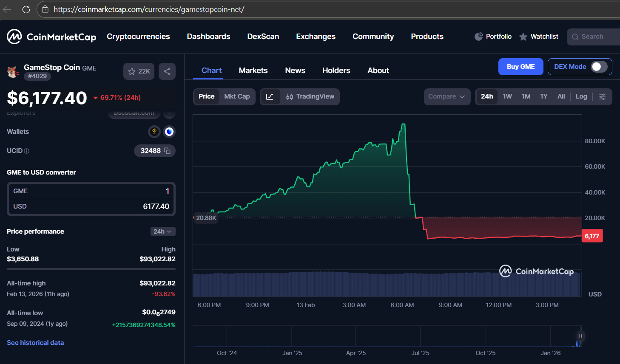Open the Portfolio link text
The height and width of the screenshot is (364, 620).
click(499, 37)
